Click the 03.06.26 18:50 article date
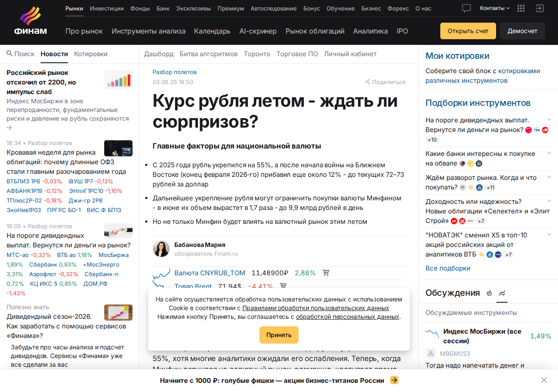Image resolution: width=558 pixels, height=392 pixels. 173,82
